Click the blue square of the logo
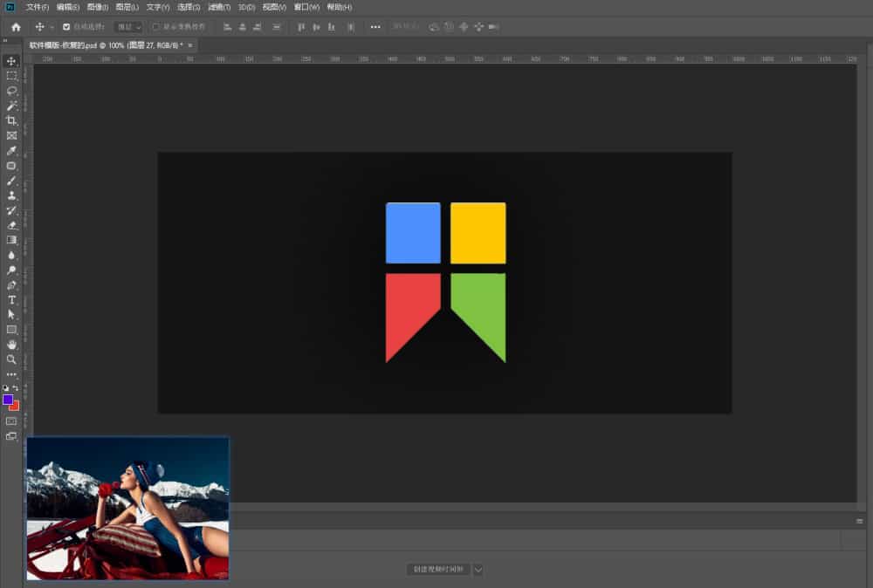Viewport: 873px width, 588px height. tap(413, 233)
